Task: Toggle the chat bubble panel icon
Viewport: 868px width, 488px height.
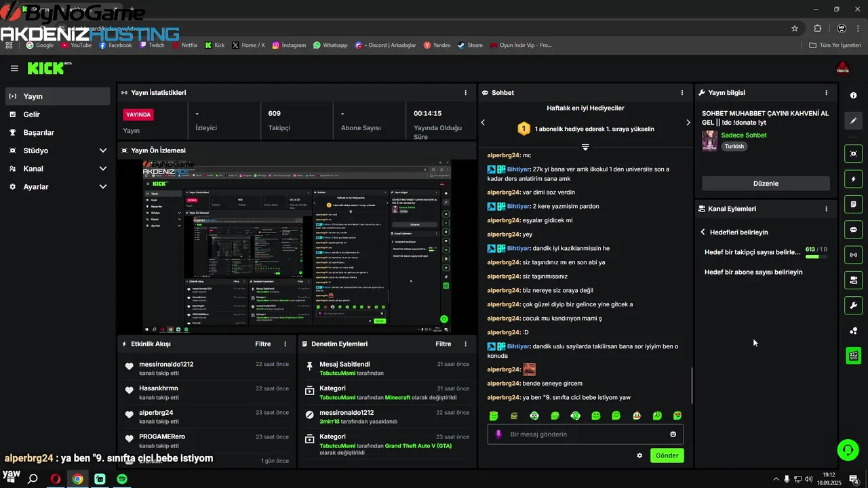Action: pyautogui.click(x=854, y=230)
